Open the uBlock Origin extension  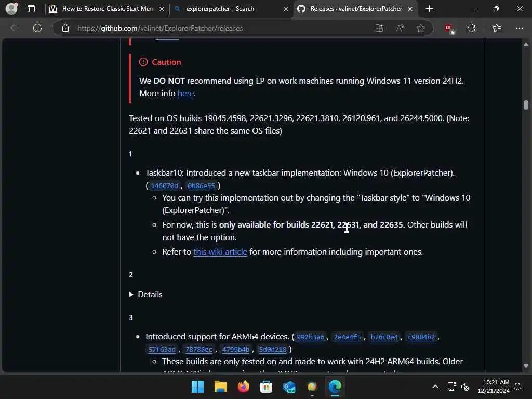[449, 29]
